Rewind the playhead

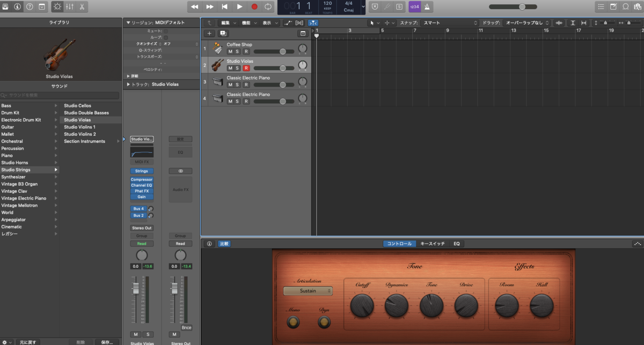(x=195, y=6)
